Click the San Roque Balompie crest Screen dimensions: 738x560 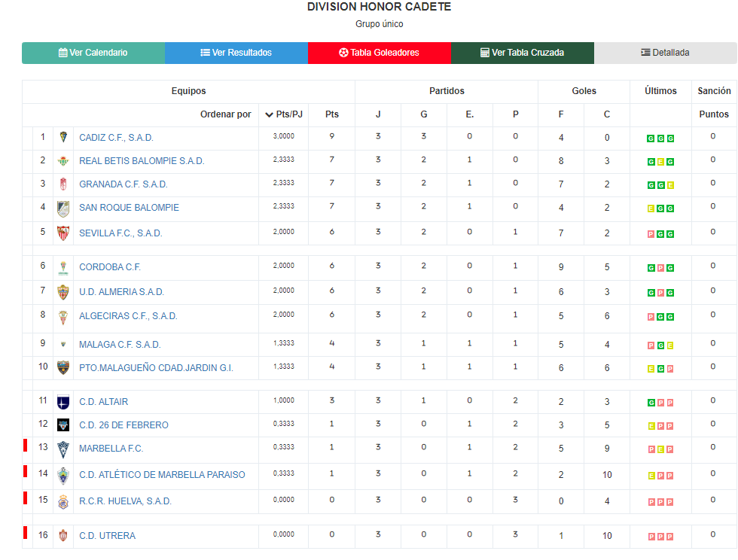point(63,209)
